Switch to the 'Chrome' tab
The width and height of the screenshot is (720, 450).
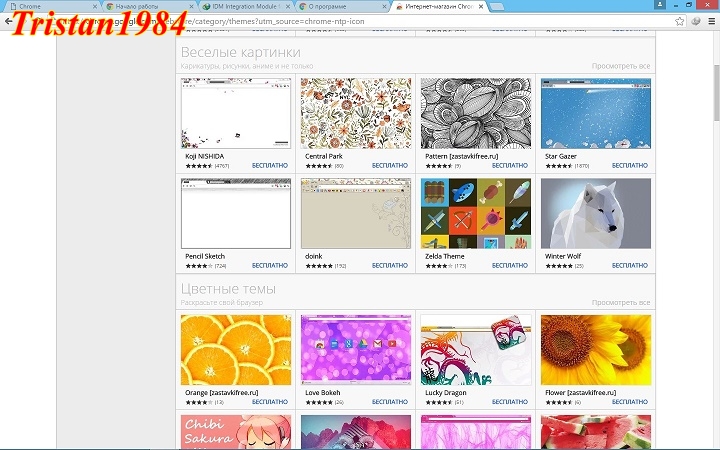click(50, 6)
